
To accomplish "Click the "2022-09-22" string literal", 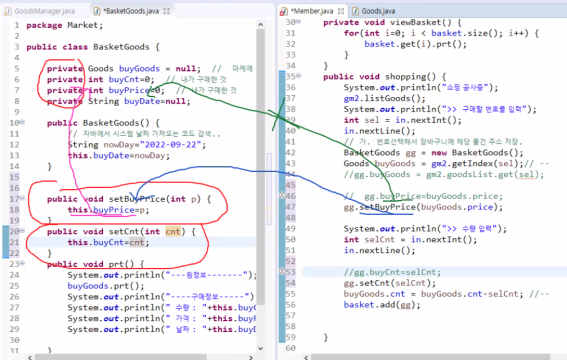I will click(x=170, y=145).
